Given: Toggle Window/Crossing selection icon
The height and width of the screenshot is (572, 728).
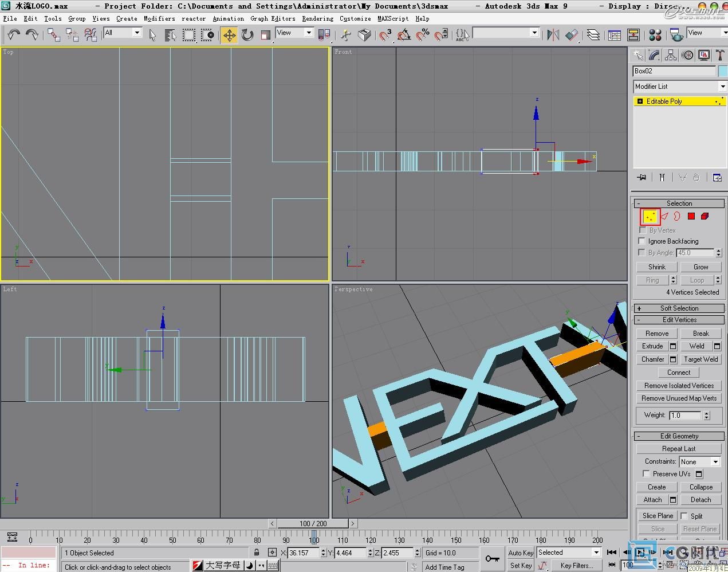Looking at the screenshot, I should pyautogui.click(x=208, y=35).
